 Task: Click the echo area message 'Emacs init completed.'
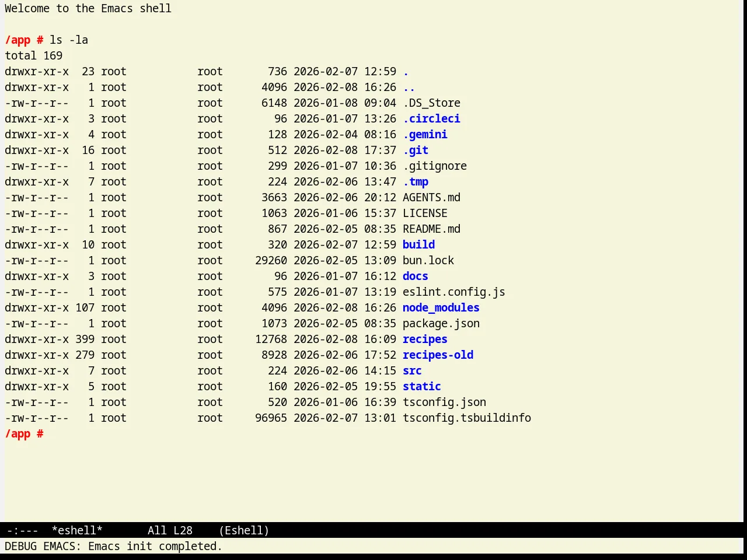[155, 546]
